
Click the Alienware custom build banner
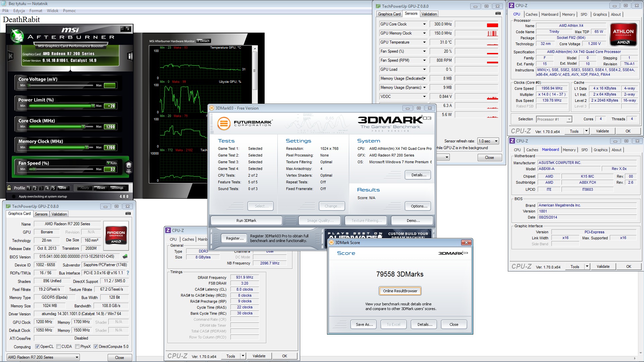(x=378, y=234)
